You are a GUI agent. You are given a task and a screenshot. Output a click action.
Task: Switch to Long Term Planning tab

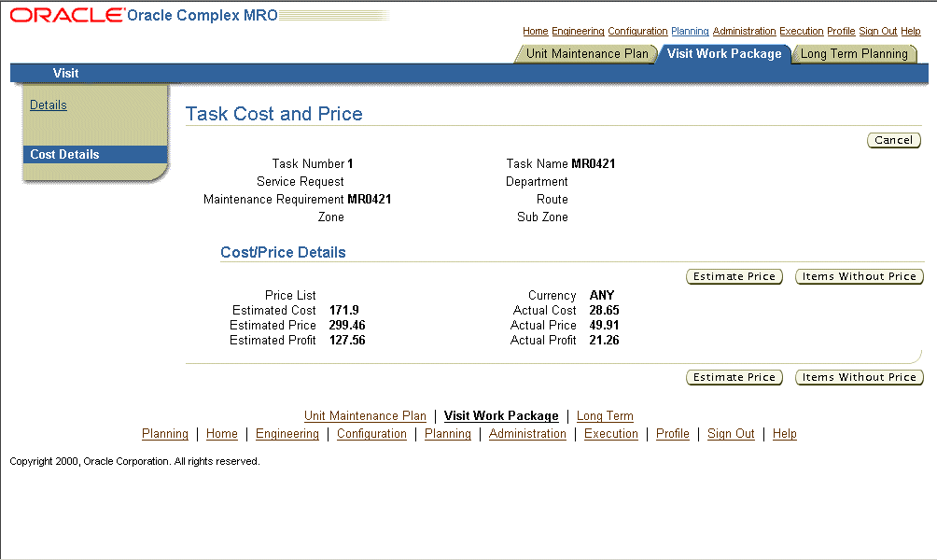[x=854, y=54]
